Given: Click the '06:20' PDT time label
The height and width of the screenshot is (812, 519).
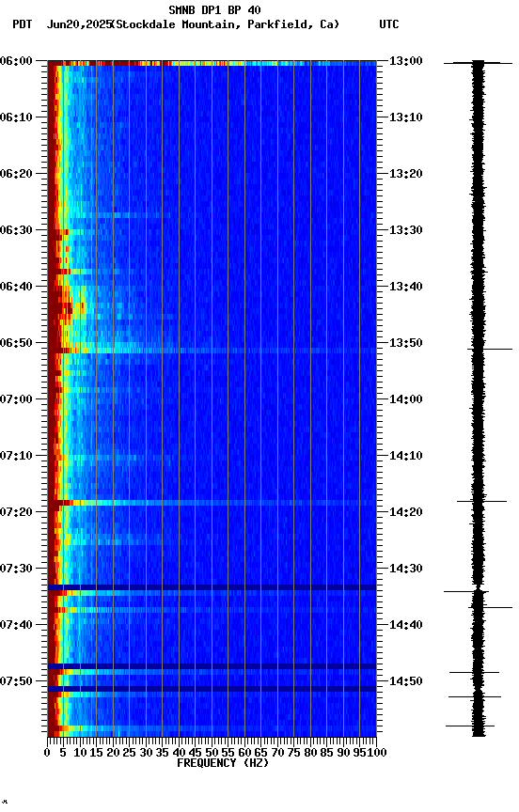Looking at the screenshot, I should pyautogui.click(x=16, y=174).
